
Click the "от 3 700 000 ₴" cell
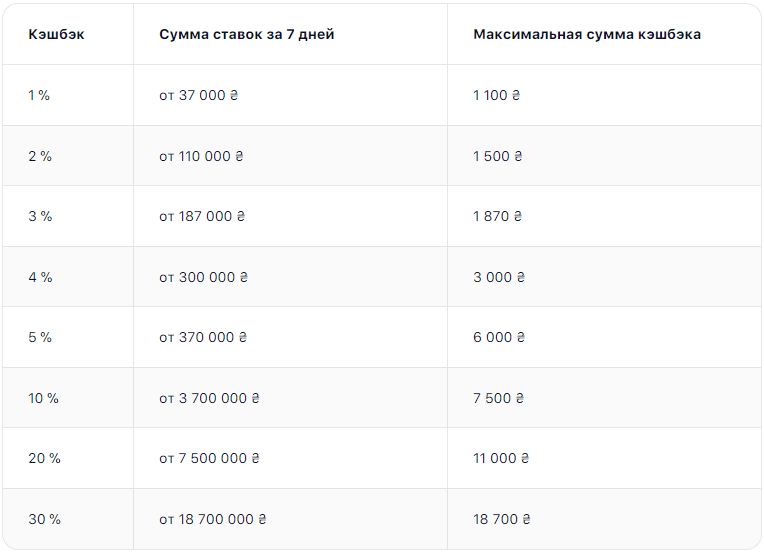pyautogui.click(x=209, y=398)
